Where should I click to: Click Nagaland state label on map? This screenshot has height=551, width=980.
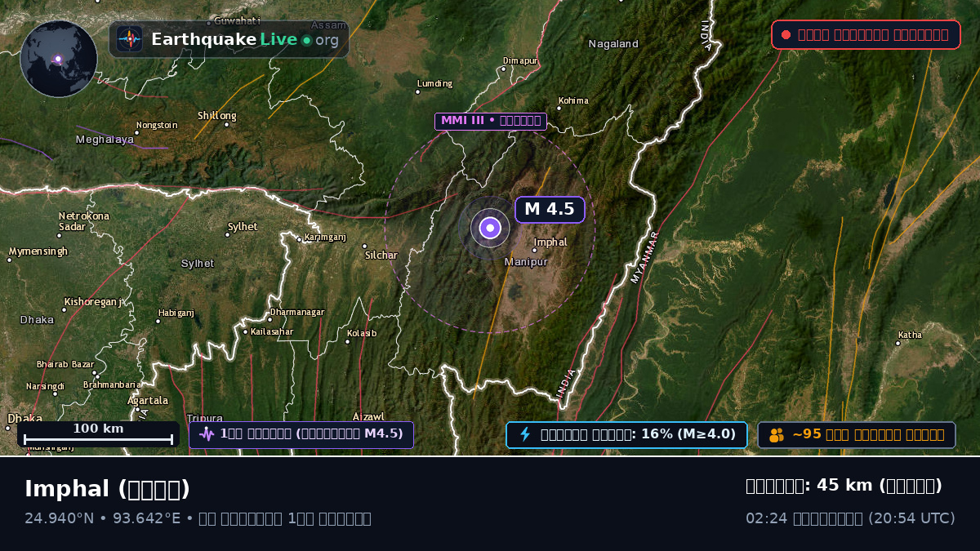point(613,44)
